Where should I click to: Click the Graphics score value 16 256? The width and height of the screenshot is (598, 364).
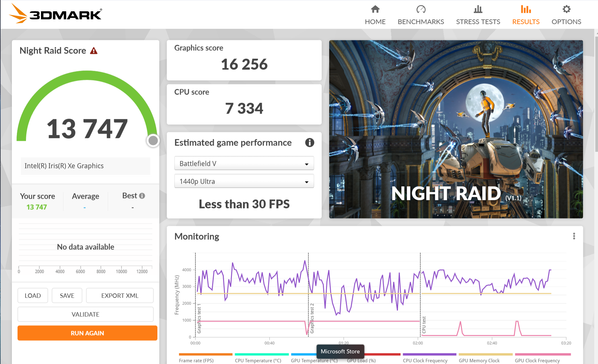[244, 64]
